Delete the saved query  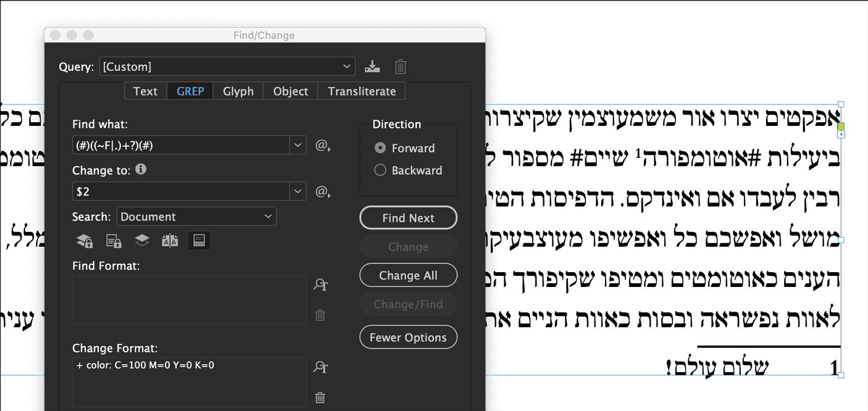click(x=400, y=67)
